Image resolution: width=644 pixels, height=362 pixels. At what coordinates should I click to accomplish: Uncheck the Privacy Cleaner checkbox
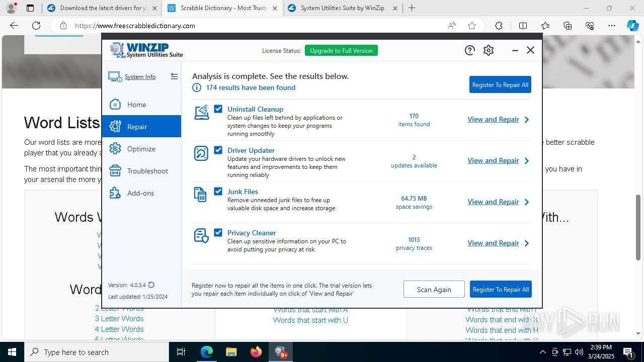218,232
